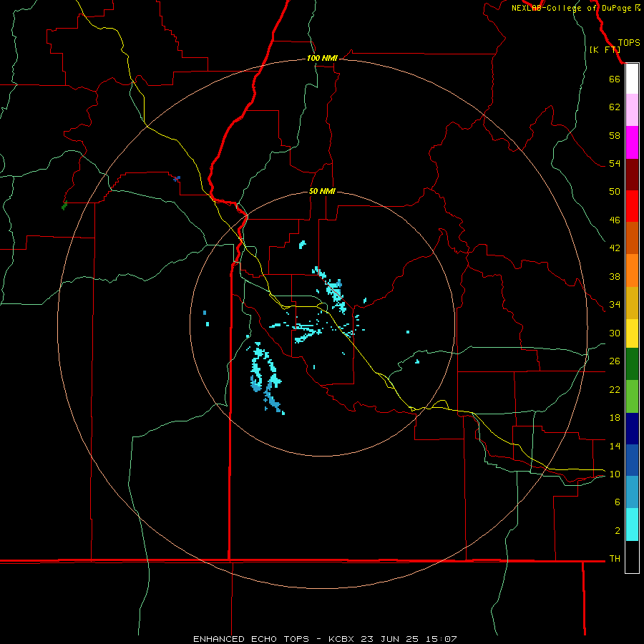
Task: Click the isolated cyan echo east of radar center
Action: 408,332
